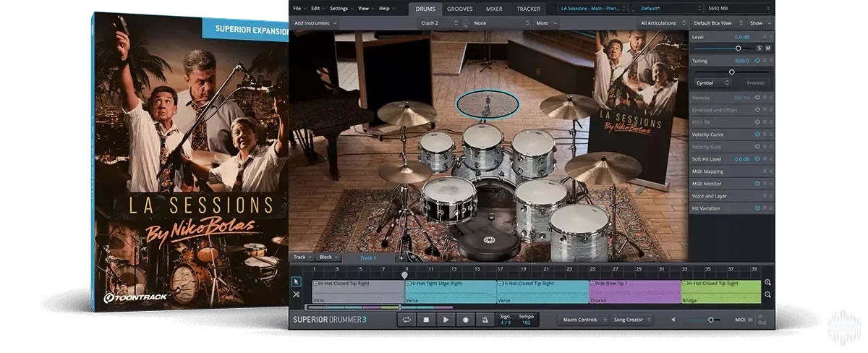
Task: Open the MIDI menu icon in transport
Action: pyautogui.click(x=750, y=320)
